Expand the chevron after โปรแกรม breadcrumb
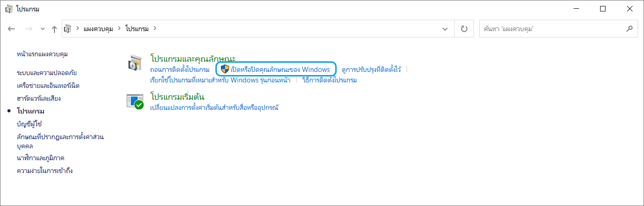Screen dimensions: 644x206 tap(155, 28)
